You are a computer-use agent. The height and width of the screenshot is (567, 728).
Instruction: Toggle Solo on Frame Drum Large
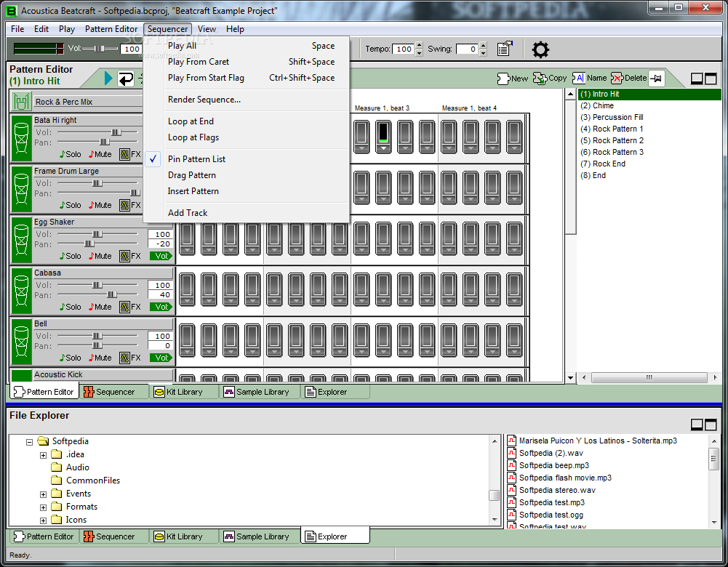70,205
